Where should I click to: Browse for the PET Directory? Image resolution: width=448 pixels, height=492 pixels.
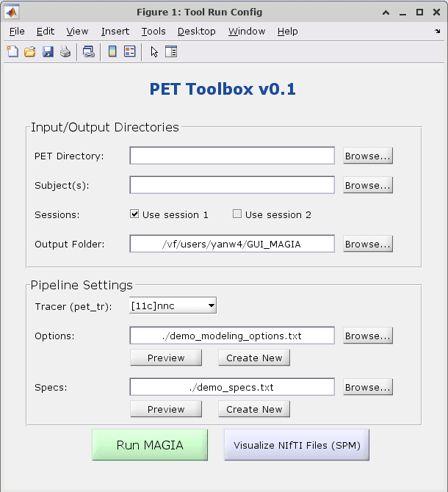367,156
